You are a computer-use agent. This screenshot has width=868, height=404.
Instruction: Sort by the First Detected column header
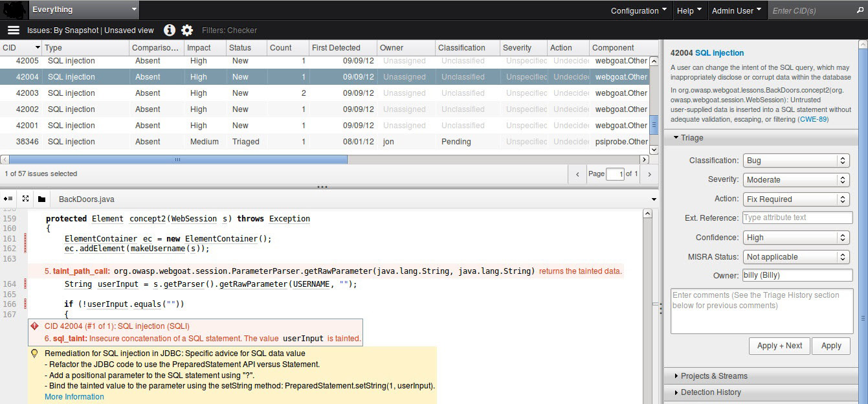click(342, 48)
